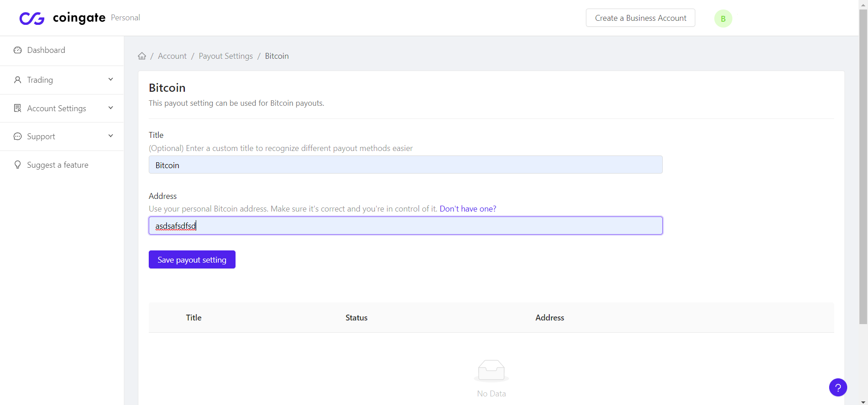Viewport: 868px width, 405px height.
Task: Click the scrollbar down arrow
Action: (863, 402)
